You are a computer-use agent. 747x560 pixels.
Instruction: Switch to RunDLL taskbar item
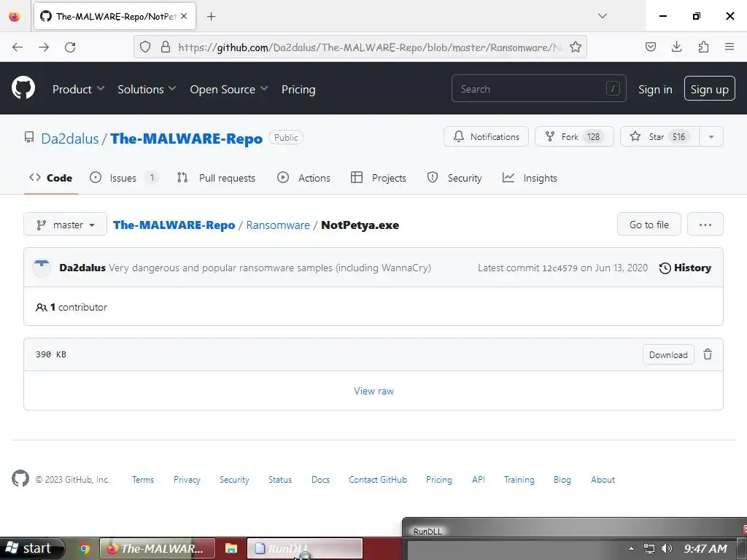304,548
